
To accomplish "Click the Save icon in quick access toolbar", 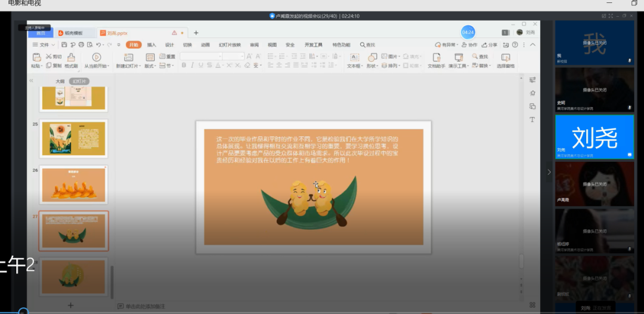I will pos(64,45).
